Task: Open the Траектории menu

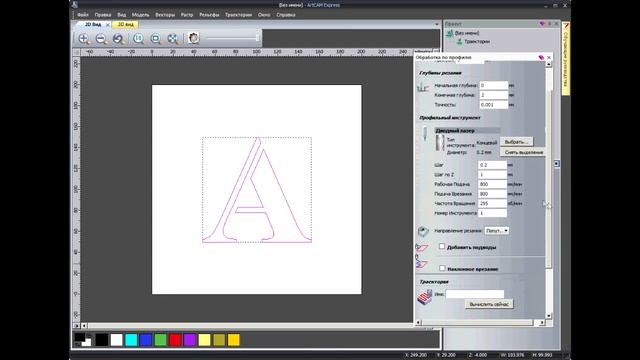Action: tap(238, 15)
